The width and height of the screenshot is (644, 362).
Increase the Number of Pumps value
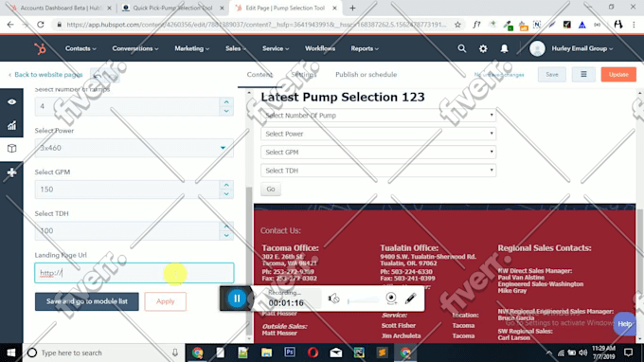[226, 102]
